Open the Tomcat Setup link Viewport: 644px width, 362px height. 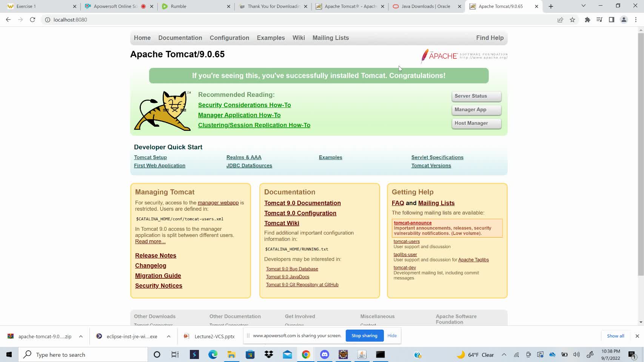(150, 158)
